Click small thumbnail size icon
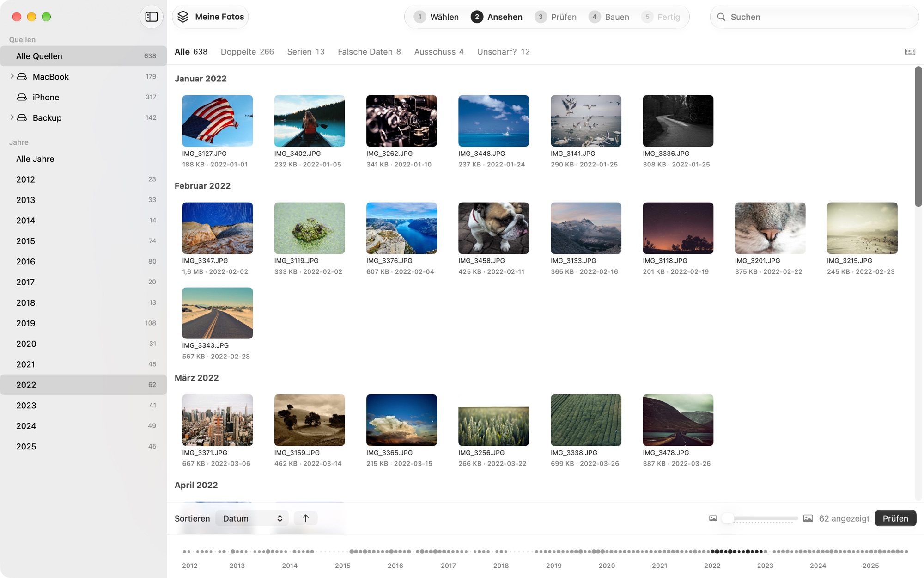The height and width of the screenshot is (578, 924). 713,518
